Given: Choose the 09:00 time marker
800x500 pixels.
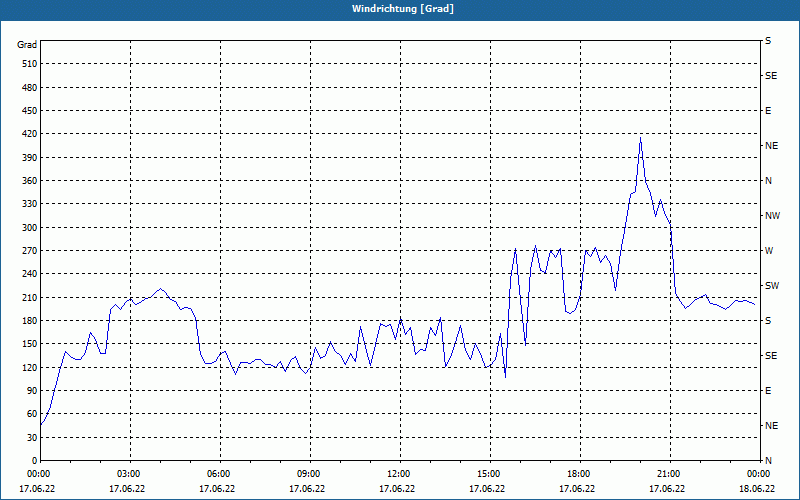Looking at the screenshot, I should [x=309, y=474].
